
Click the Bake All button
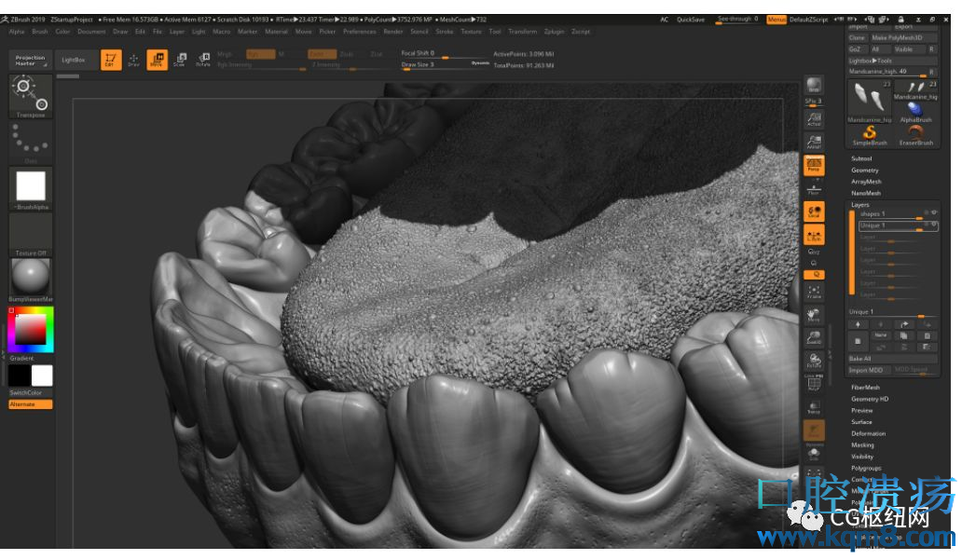click(x=893, y=358)
